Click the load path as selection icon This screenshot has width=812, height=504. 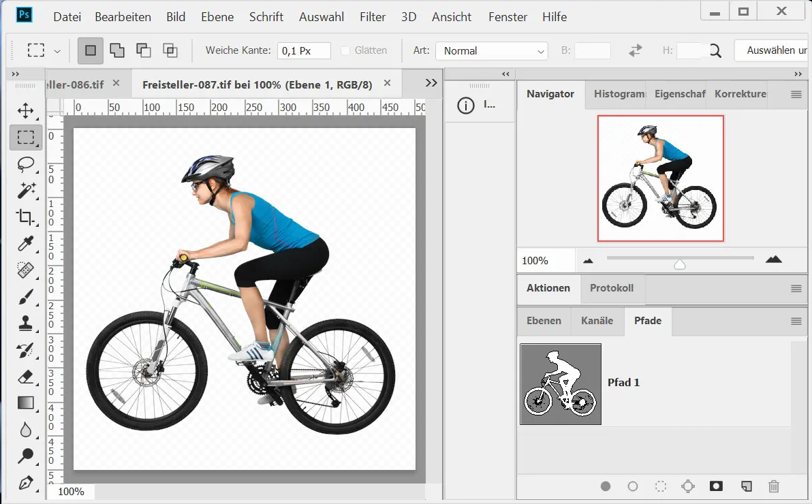660,486
